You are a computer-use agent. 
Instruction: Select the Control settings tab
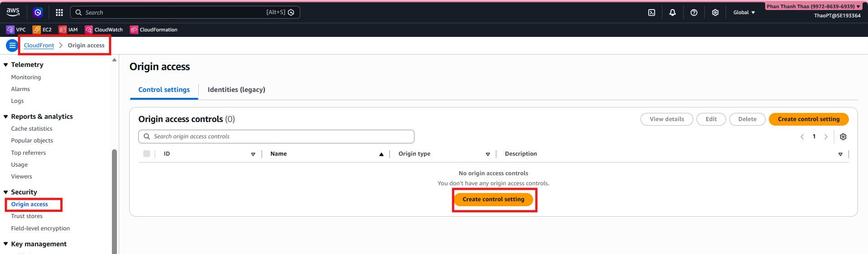164,90
